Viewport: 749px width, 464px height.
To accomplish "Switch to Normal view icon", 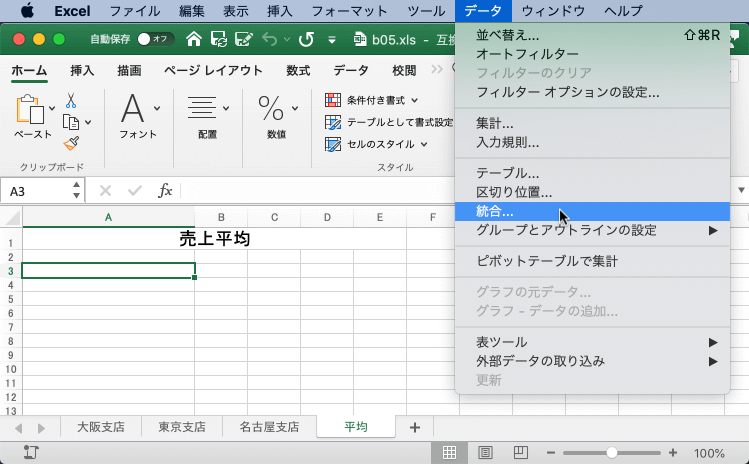I will click(x=449, y=453).
